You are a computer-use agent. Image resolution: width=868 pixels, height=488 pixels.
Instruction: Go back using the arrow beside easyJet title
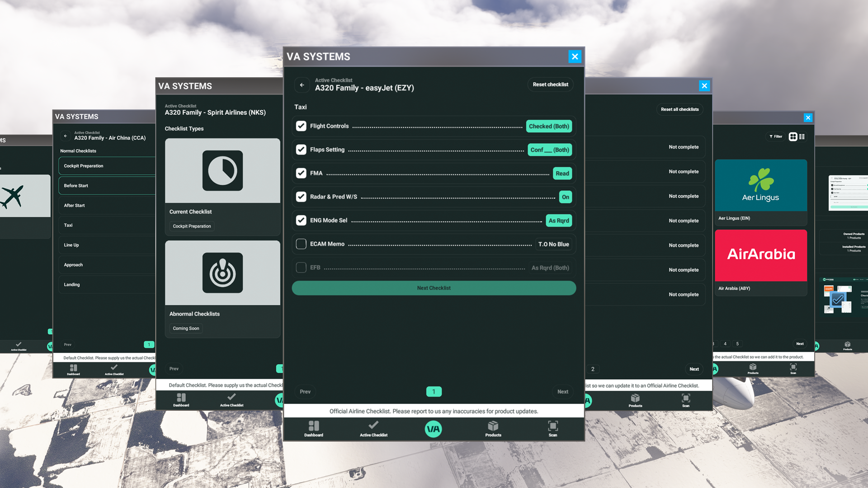[x=302, y=85]
